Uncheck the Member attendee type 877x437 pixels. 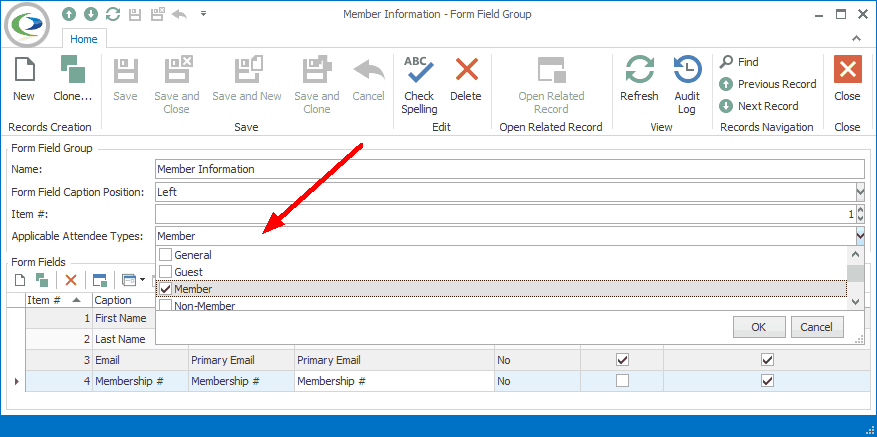point(166,289)
